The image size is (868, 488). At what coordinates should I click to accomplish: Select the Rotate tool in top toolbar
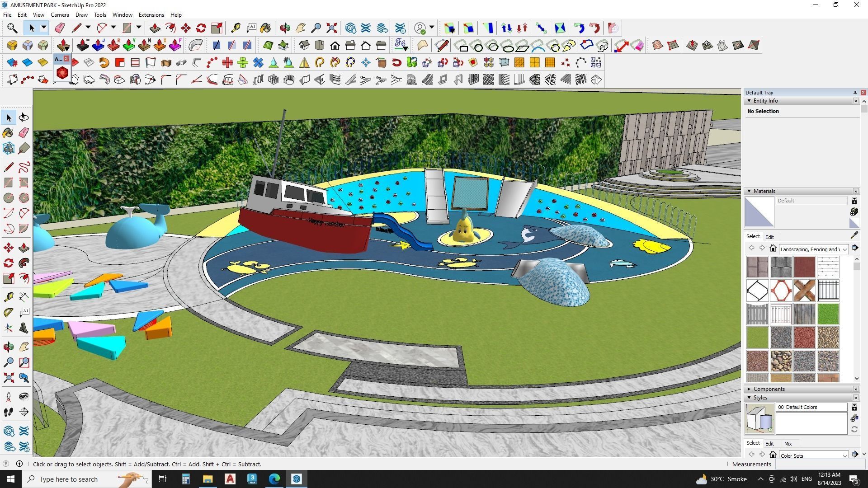click(201, 28)
